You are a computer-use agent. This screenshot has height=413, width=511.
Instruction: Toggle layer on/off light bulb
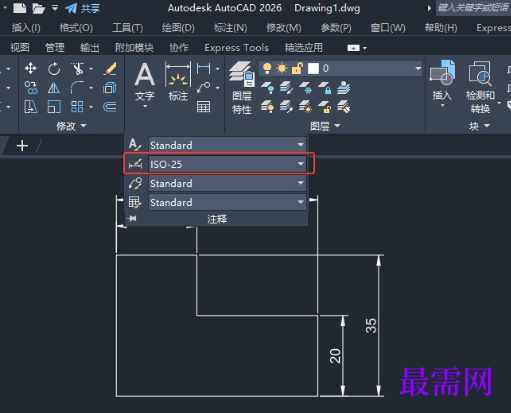point(267,69)
